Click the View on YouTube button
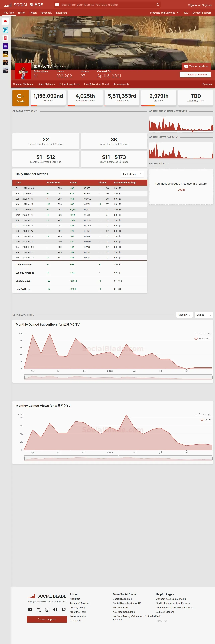 (196, 66)
